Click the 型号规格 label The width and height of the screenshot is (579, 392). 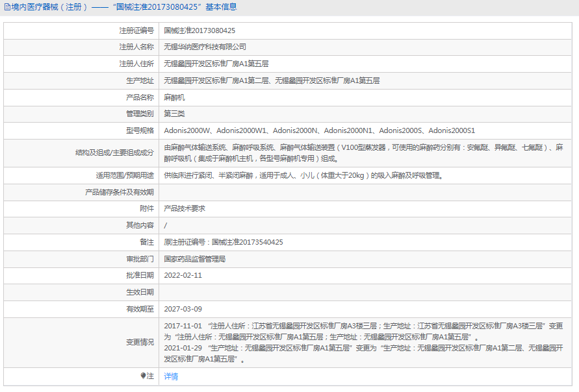click(140, 130)
